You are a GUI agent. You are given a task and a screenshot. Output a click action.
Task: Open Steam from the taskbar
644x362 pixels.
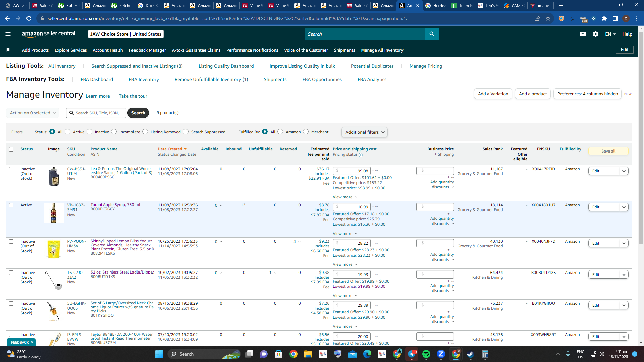tap(471, 354)
